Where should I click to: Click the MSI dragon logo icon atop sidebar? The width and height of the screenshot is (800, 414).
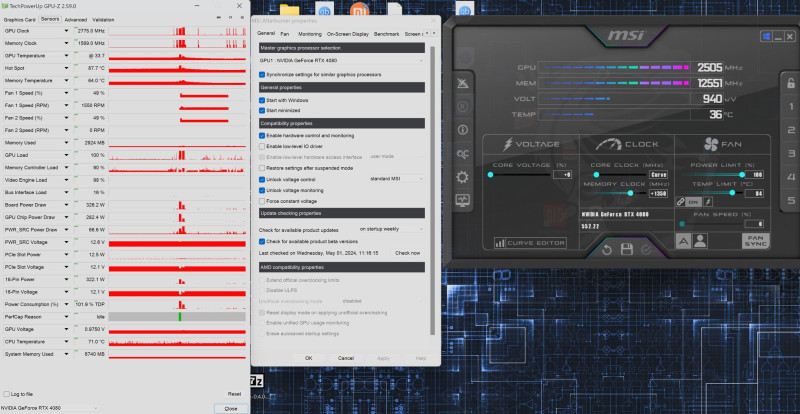tap(463, 84)
